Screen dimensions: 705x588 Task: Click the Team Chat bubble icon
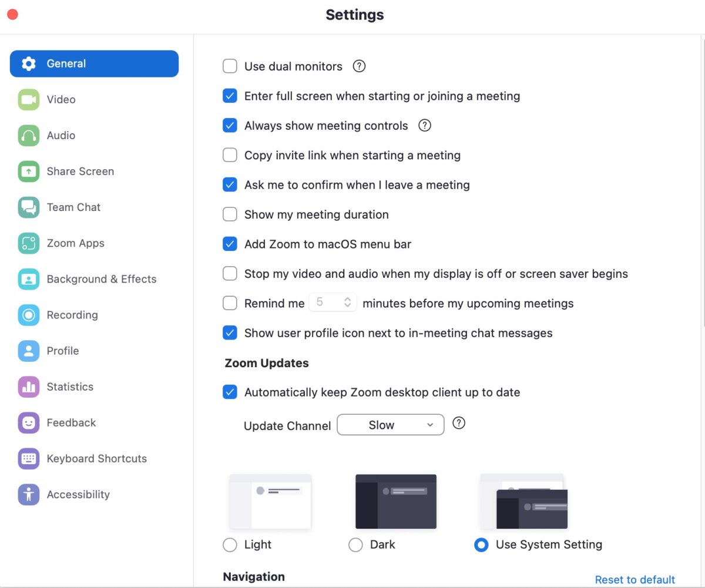click(29, 207)
